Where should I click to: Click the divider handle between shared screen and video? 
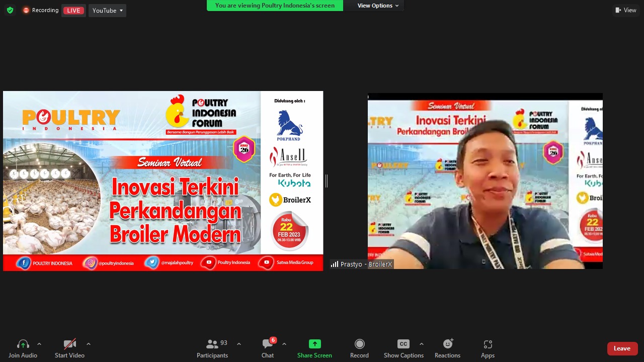click(327, 181)
